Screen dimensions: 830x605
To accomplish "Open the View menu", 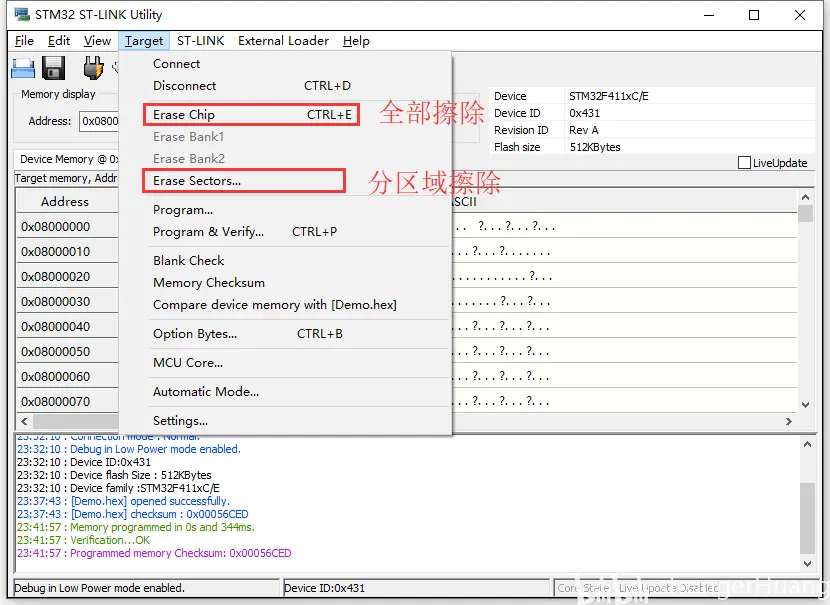I will [97, 41].
